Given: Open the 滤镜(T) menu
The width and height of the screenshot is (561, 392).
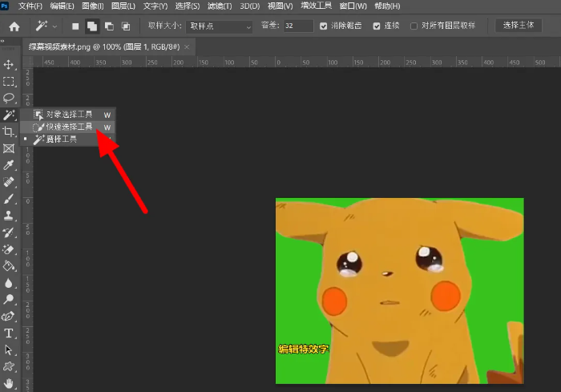Looking at the screenshot, I should [218, 6].
